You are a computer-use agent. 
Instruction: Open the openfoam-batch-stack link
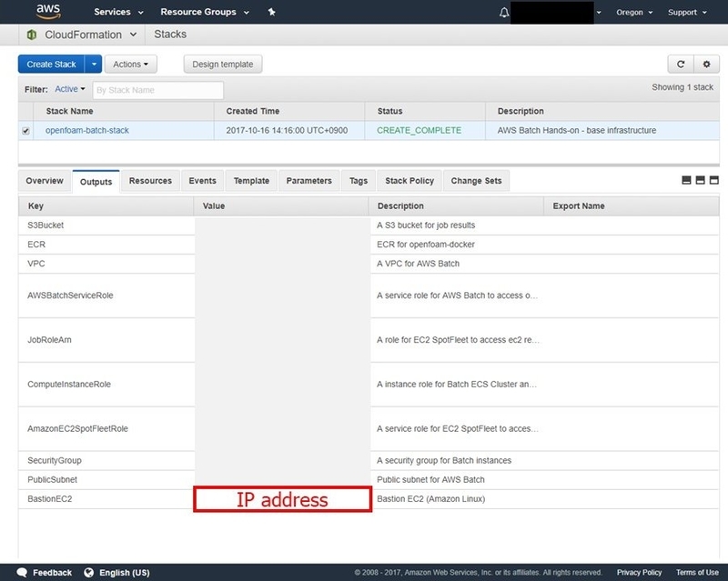(x=87, y=130)
